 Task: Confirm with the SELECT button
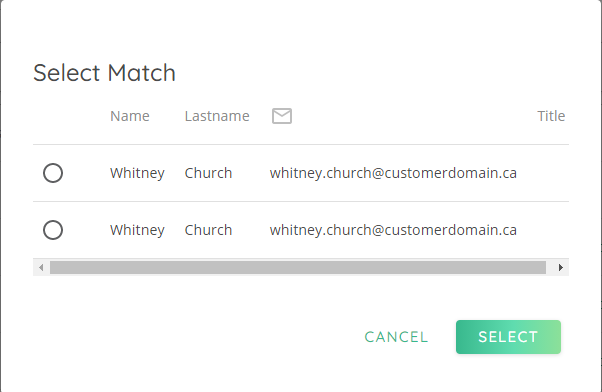pyautogui.click(x=508, y=337)
